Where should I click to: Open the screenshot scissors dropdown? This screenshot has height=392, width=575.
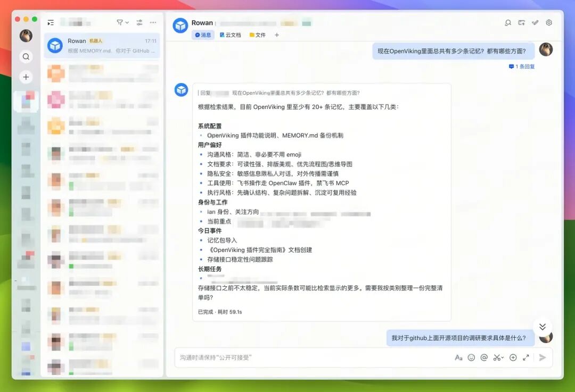pyautogui.click(x=498, y=357)
